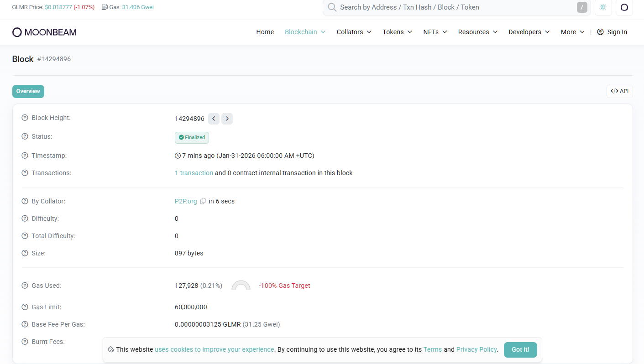Go to previous block with left chevron
The height and width of the screenshot is (364, 644).
click(x=214, y=119)
